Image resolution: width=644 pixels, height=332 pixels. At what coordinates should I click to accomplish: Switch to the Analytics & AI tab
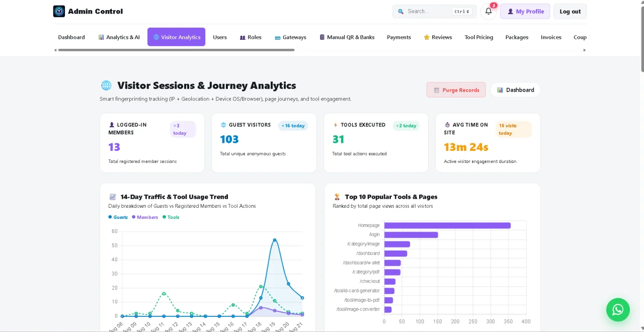(119, 37)
